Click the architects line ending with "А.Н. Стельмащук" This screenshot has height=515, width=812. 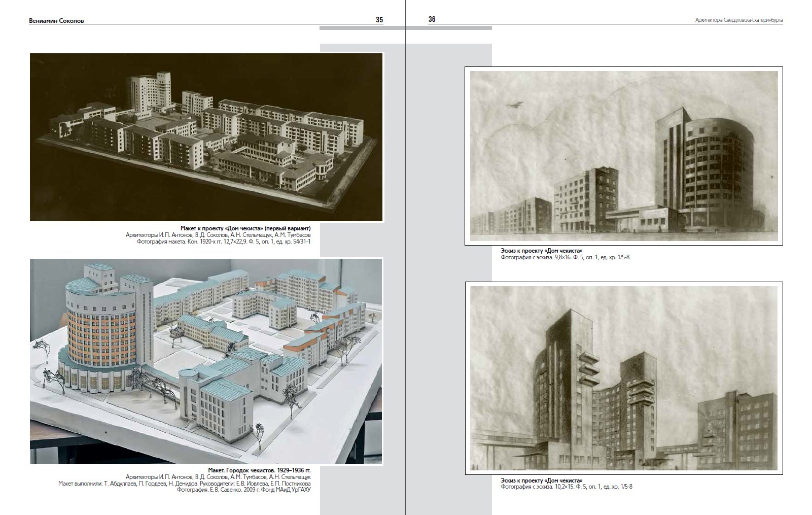coord(218,477)
